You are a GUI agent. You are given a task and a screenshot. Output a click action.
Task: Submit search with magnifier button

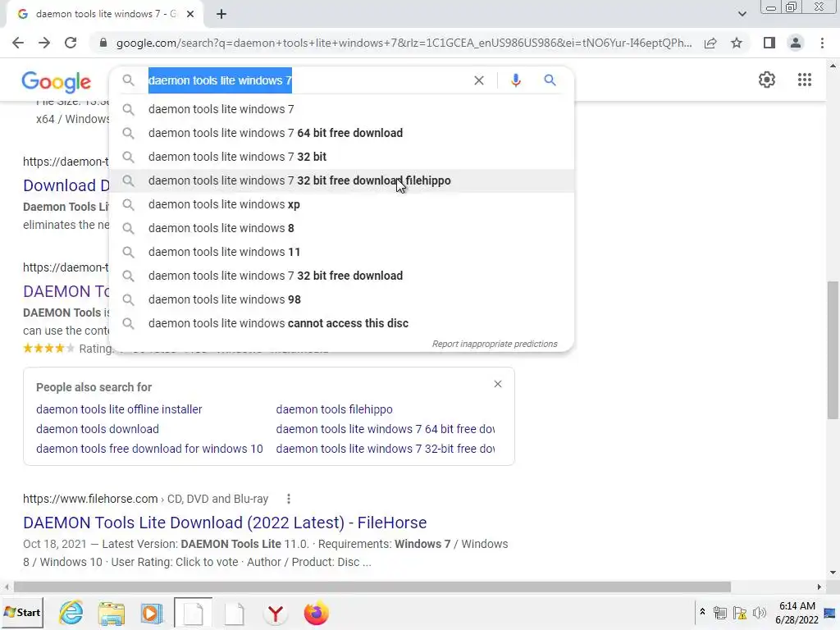pos(550,80)
